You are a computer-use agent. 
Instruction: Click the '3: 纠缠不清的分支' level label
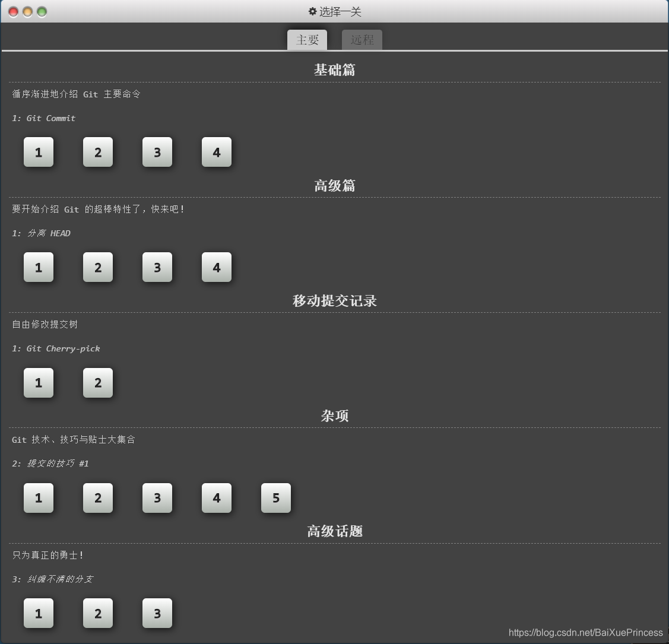click(52, 579)
